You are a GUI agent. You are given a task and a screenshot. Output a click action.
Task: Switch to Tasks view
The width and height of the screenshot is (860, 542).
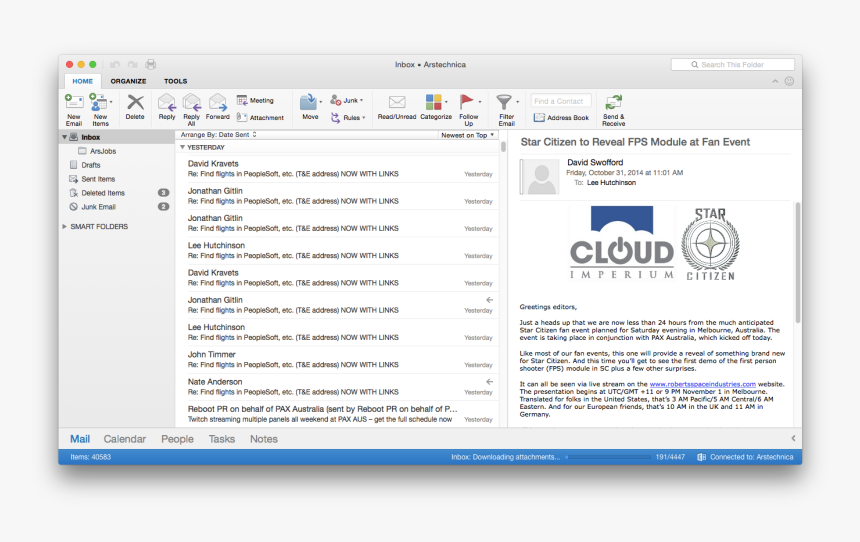point(222,439)
